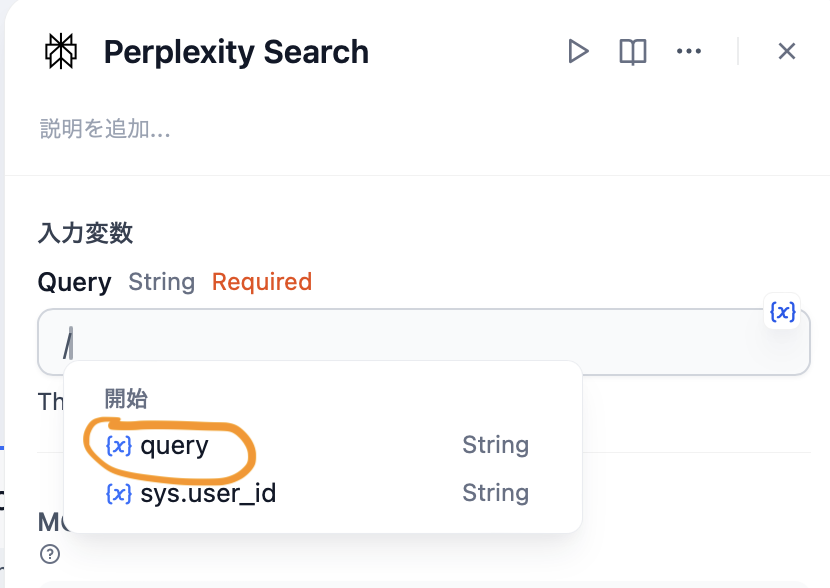Click the {x} icon beside query variable
Viewport: 830px width, 588px height.
pos(118,445)
